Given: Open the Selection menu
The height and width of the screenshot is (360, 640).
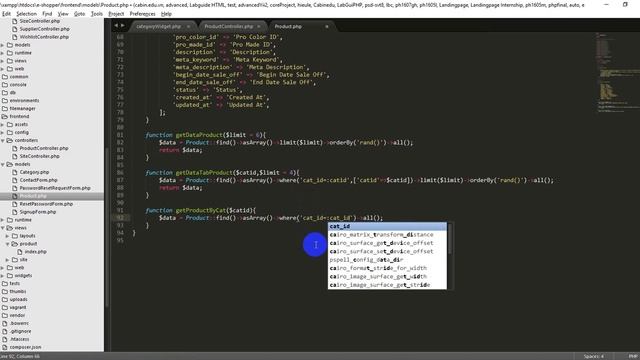Looking at the screenshot, I should click(x=27, y=13).
